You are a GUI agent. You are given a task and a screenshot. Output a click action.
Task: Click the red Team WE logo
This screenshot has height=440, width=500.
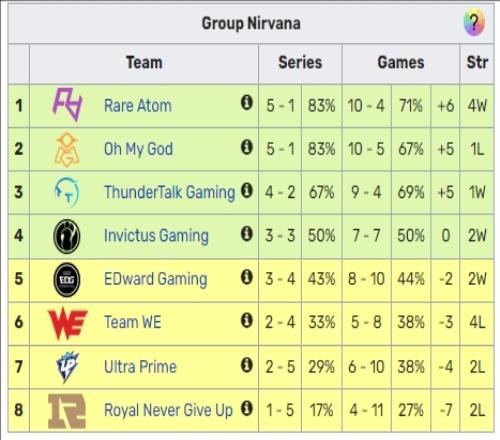pyautogui.click(x=68, y=323)
